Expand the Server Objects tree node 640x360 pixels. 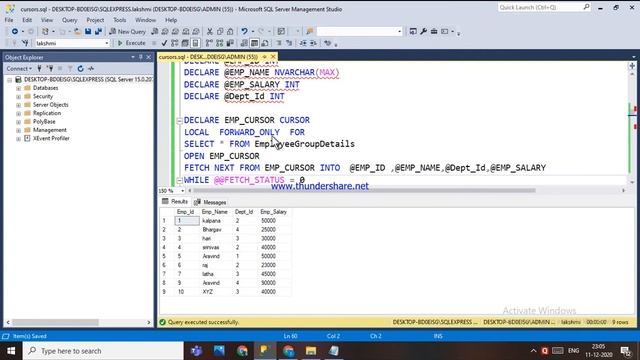pos(18,105)
